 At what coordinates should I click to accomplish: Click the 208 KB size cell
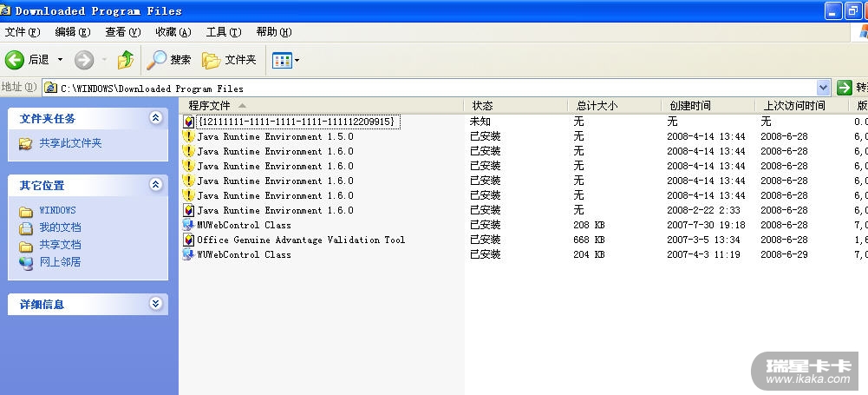click(x=590, y=225)
